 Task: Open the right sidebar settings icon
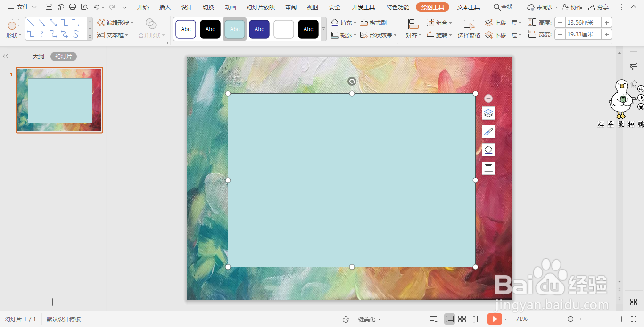click(634, 67)
